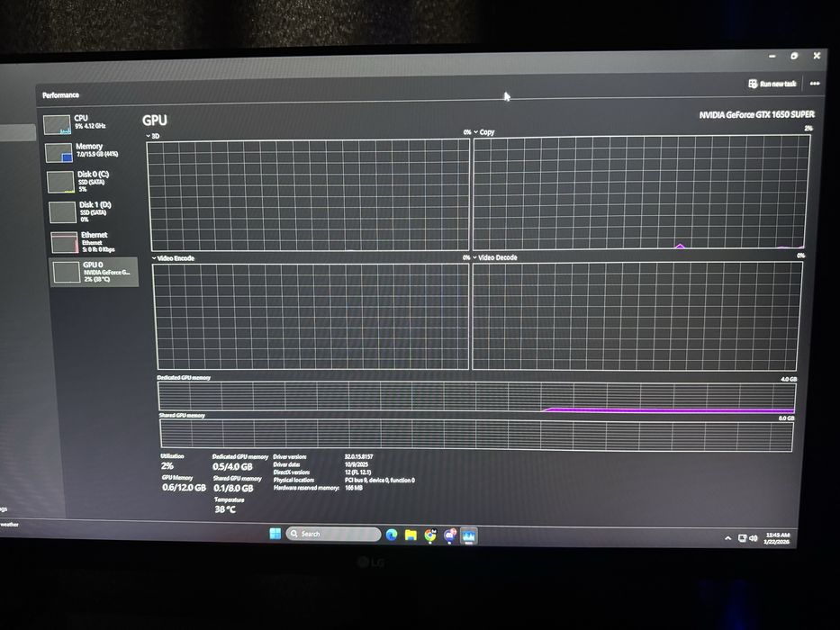840x630 pixels.
Task: Click the 4.0 GB dedicated memory scale label
Action: [789, 379]
